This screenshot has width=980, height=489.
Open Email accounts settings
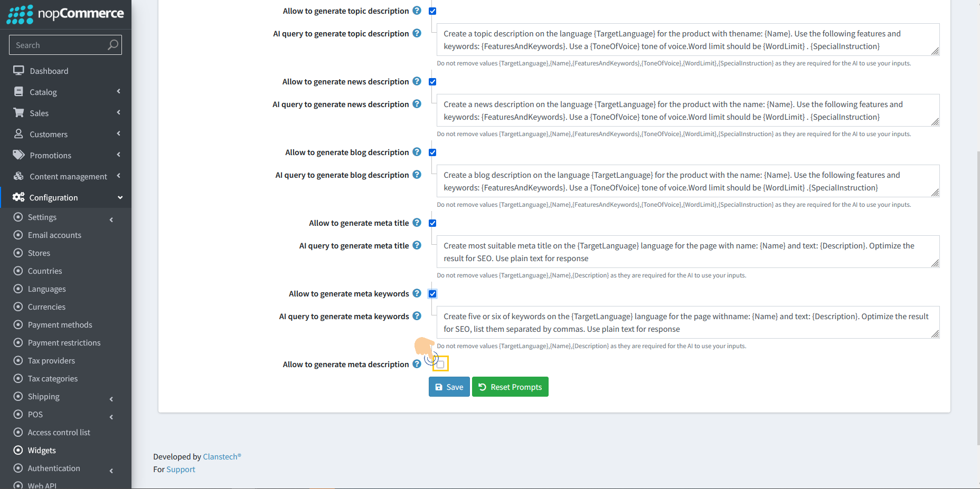(54, 235)
